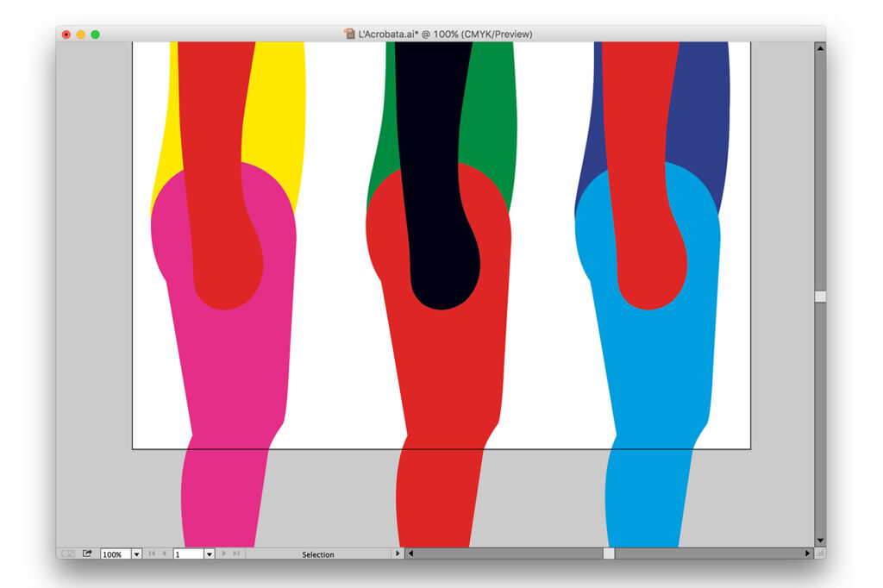
Task: Click the 100% zoom level field
Action: [116, 554]
